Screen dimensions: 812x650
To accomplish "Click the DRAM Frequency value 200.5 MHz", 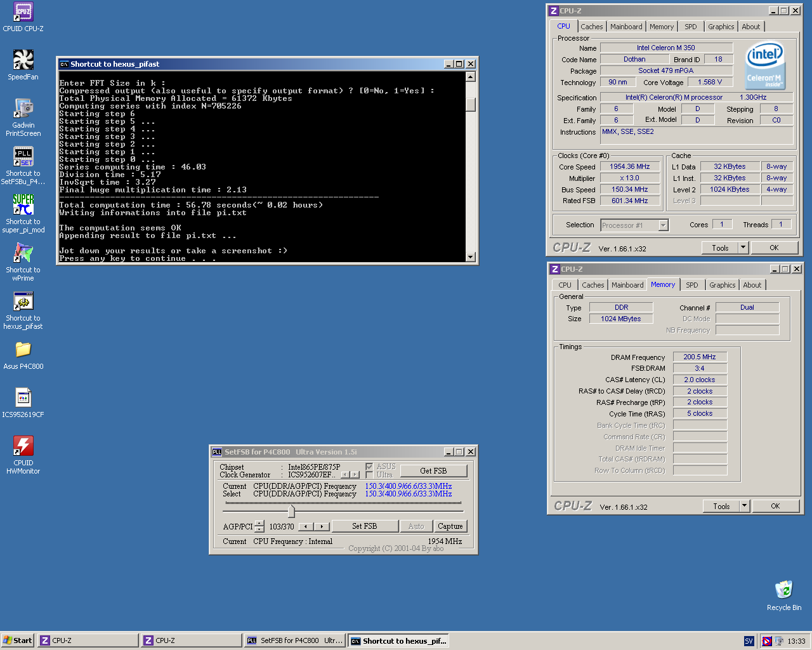I will [700, 357].
